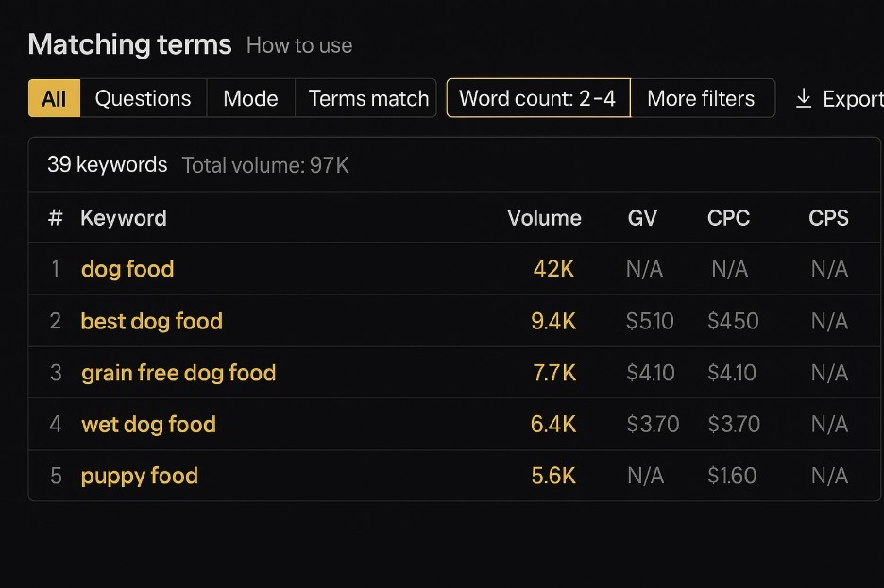This screenshot has width=884, height=588.
Task: Click the 42K volume for dog food
Action: (553, 269)
